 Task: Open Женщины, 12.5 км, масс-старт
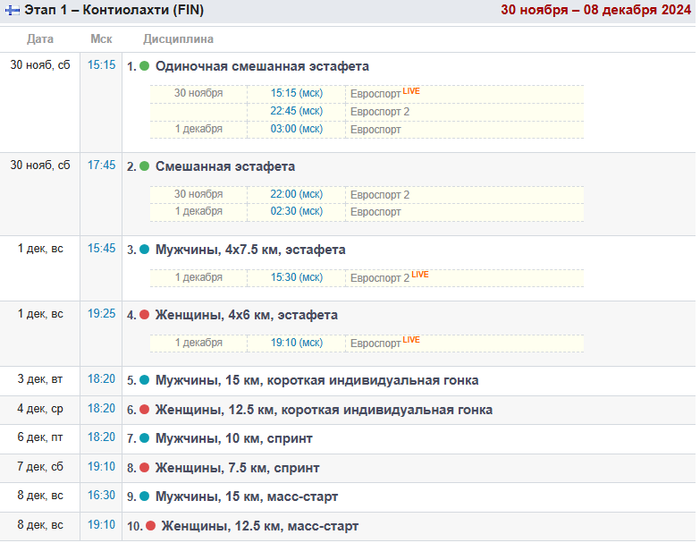(x=260, y=526)
